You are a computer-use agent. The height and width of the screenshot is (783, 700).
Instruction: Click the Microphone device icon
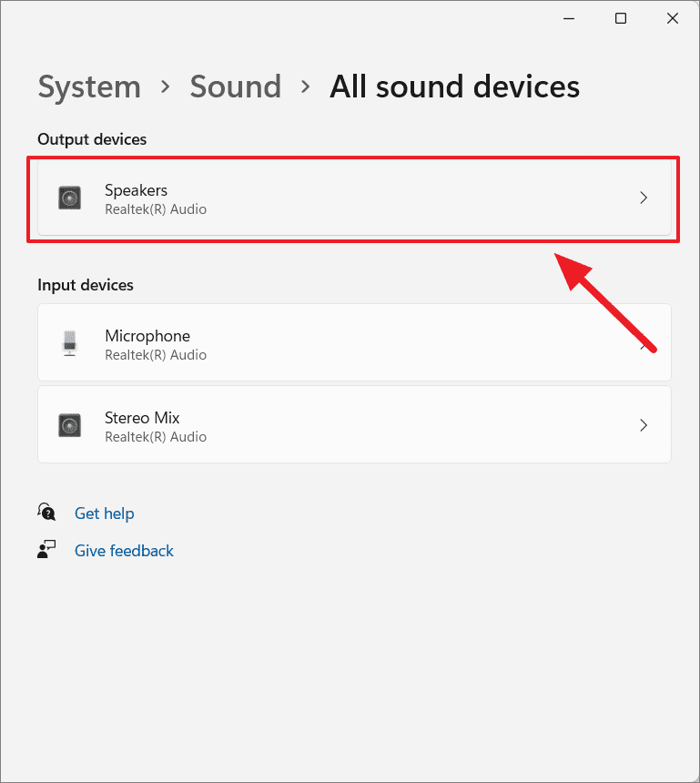(x=69, y=343)
